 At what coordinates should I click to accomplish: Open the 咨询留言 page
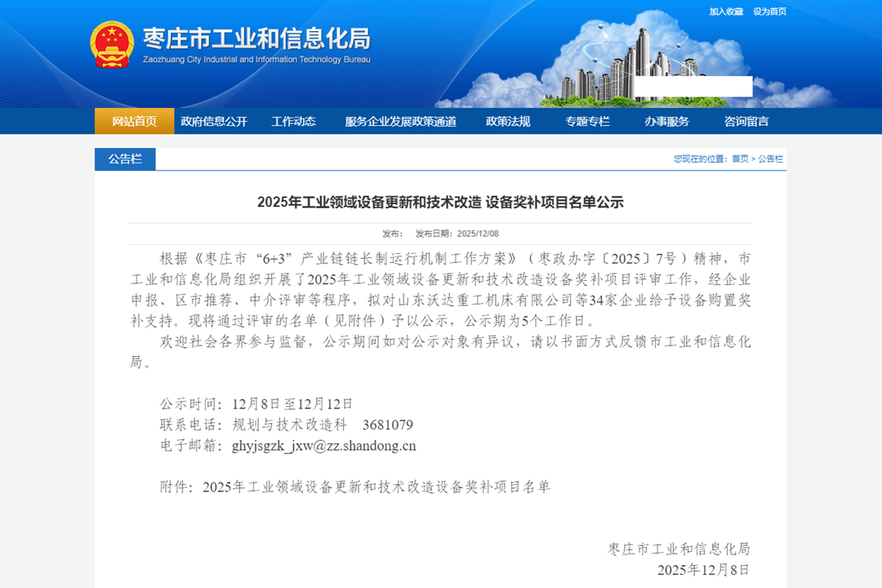746,120
